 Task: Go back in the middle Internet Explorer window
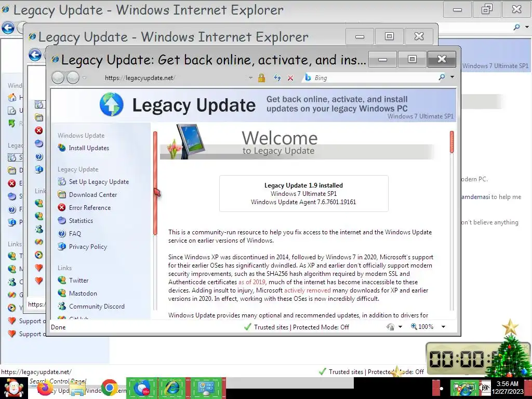pyautogui.click(x=35, y=55)
